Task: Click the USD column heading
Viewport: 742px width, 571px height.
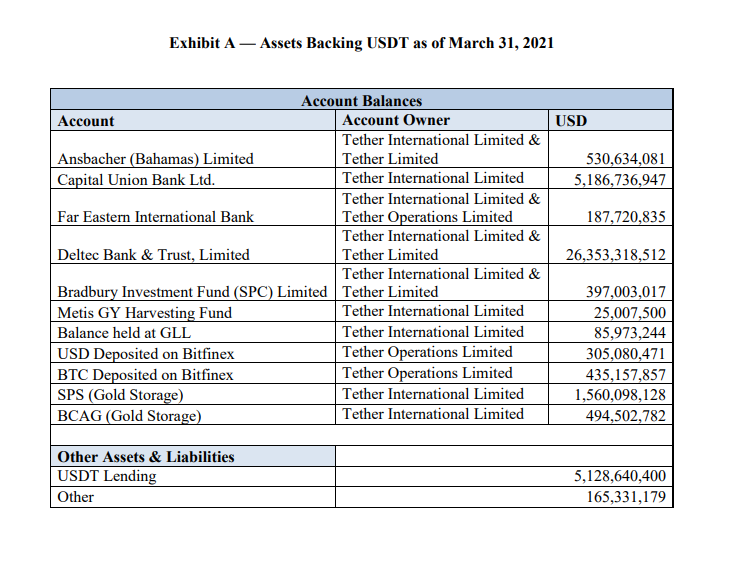Action: 571,120
